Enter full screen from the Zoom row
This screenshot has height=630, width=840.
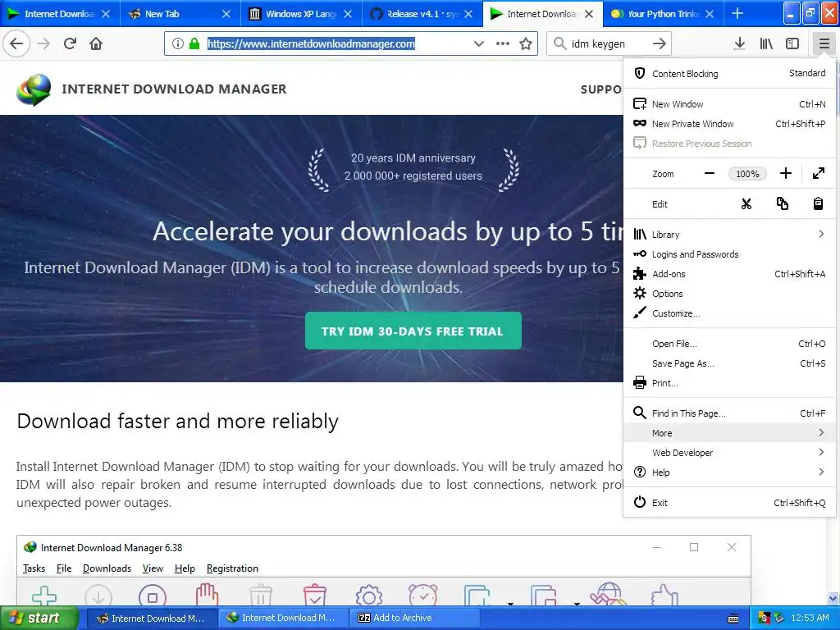point(818,174)
